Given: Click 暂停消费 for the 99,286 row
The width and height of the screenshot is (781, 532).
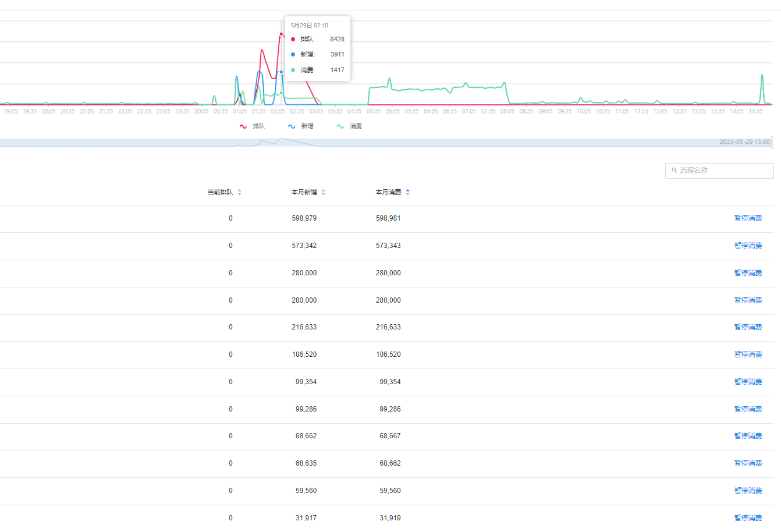Looking at the screenshot, I should (x=748, y=409).
